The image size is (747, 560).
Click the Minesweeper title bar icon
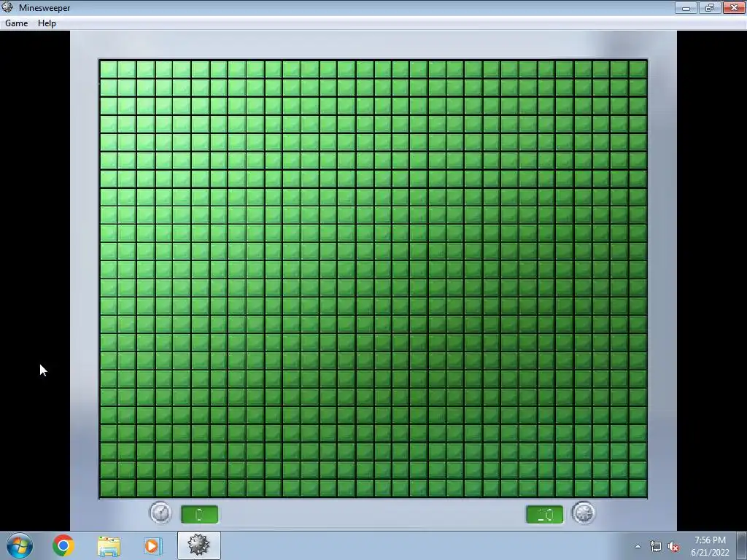click(7, 7)
